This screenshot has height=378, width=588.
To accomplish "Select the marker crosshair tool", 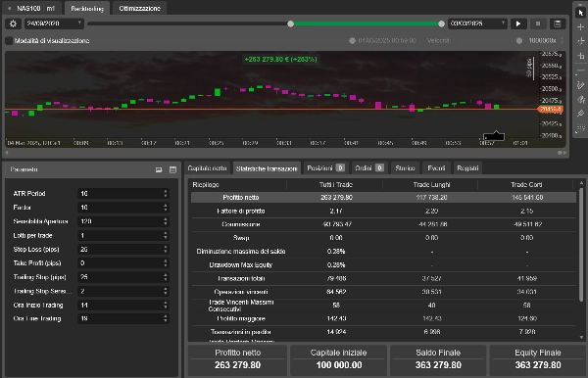I will (581, 41).
